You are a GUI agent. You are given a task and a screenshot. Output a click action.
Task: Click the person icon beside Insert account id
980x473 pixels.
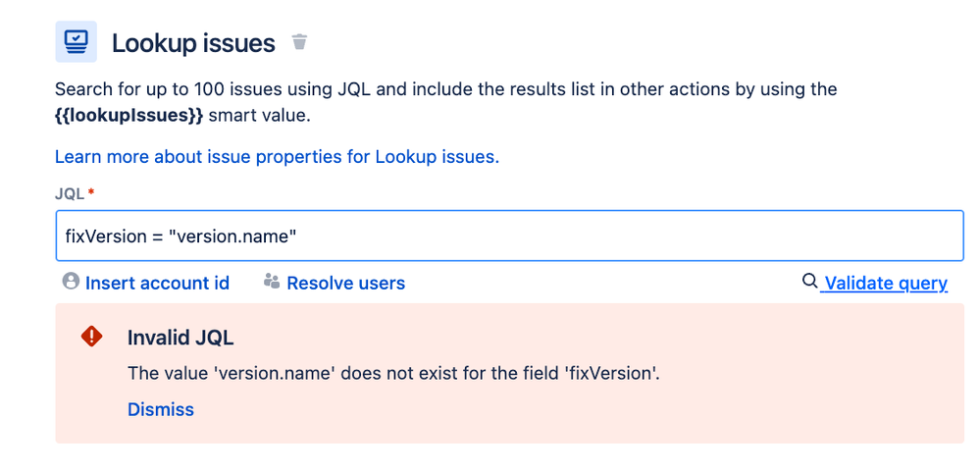coord(70,282)
